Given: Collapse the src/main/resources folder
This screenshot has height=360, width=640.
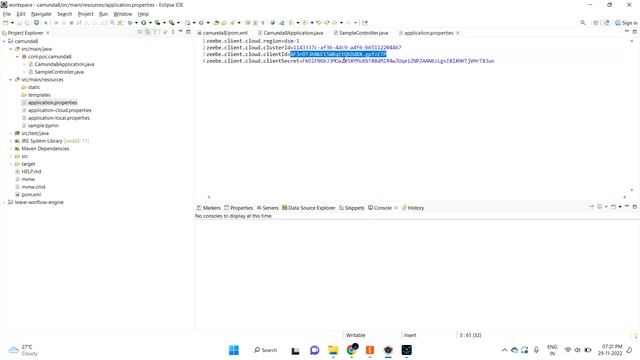Looking at the screenshot, I should pyautogui.click(x=11, y=80).
